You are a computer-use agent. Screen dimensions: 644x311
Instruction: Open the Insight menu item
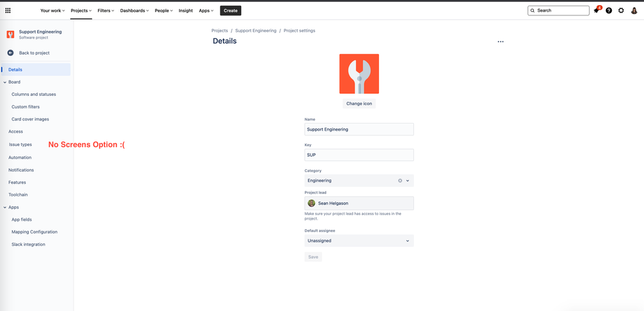(186, 11)
